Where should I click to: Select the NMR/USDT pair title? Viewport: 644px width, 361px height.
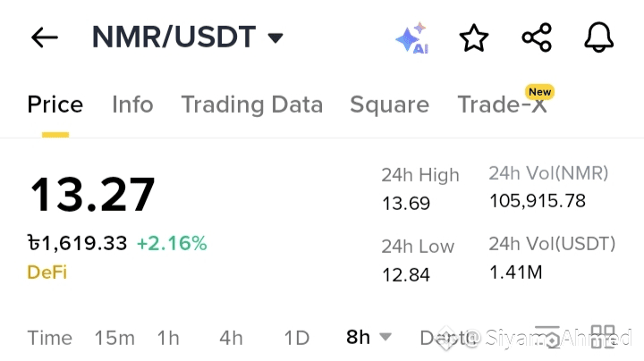174,37
